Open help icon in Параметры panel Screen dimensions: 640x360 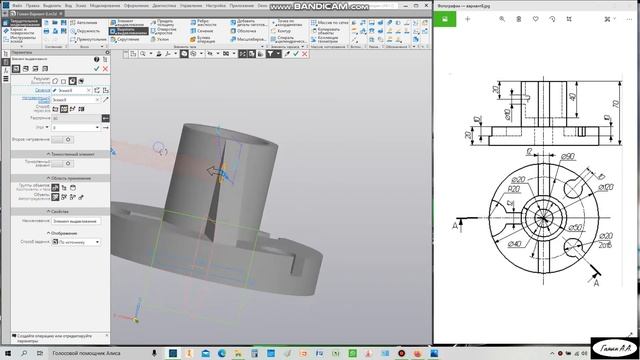coord(96,59)
